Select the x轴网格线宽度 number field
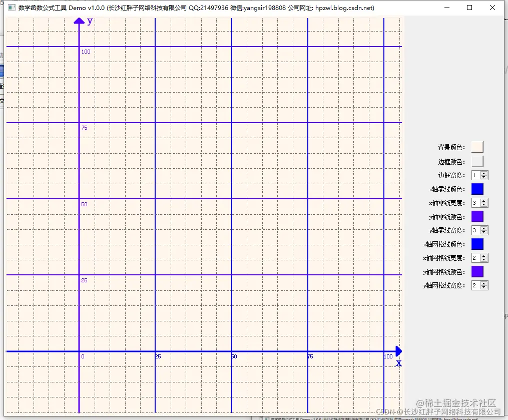This screenshot has width=508, height=420. pyautogui.click(x=476, y=258)
